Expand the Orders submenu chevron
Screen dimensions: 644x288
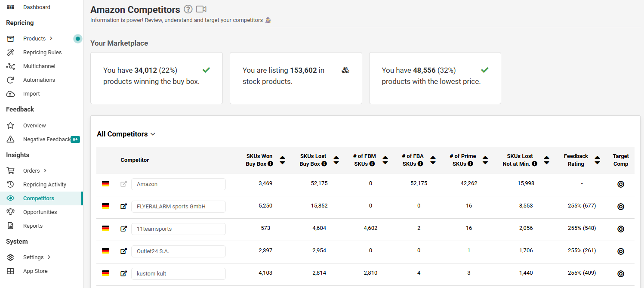click(x=45, y=170)
